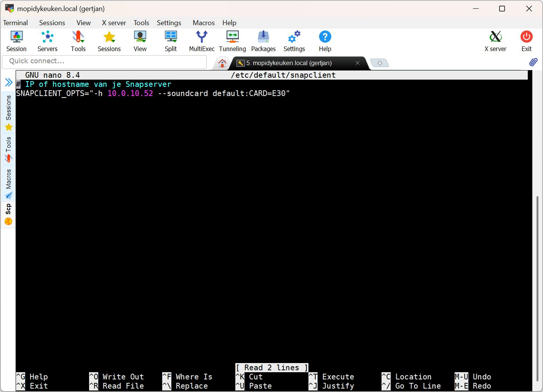Open the Servers tool
Screen dimensions: 543x392
(x=47, y=41)
